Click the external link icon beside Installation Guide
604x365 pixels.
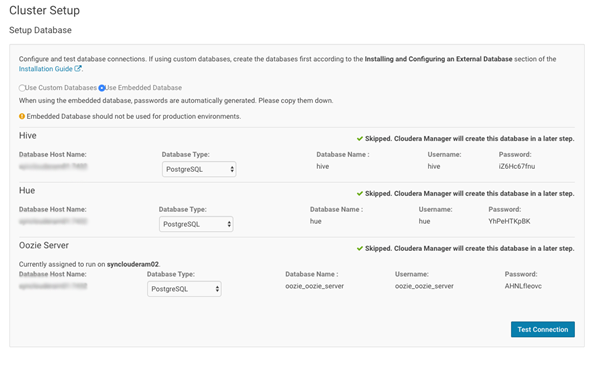click(78, 69)
